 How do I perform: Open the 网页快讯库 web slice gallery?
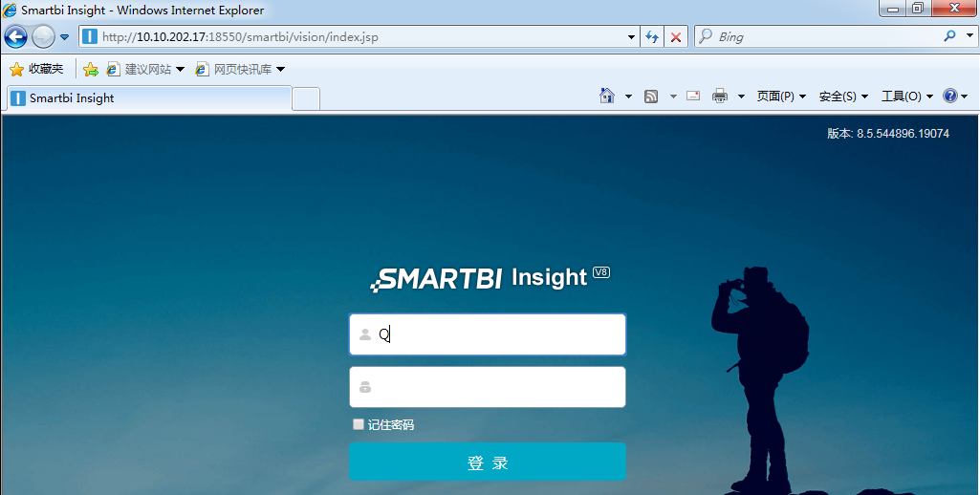[241, 70]
